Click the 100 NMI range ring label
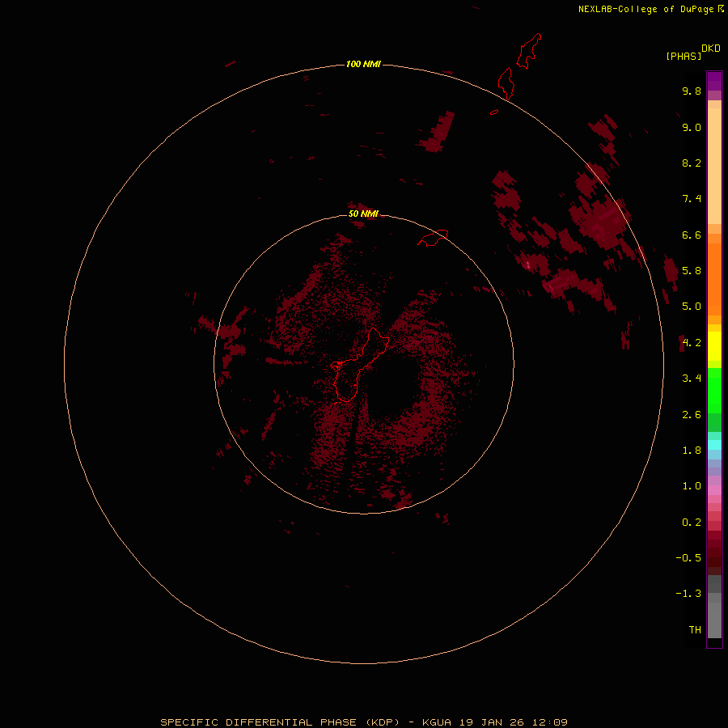 363,64
